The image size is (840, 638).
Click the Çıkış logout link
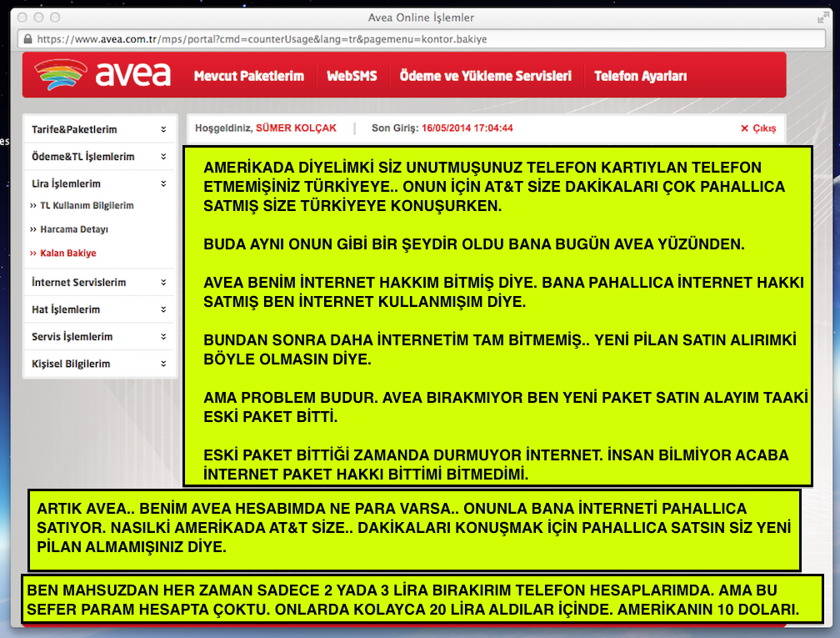click(x=764, y=128)
